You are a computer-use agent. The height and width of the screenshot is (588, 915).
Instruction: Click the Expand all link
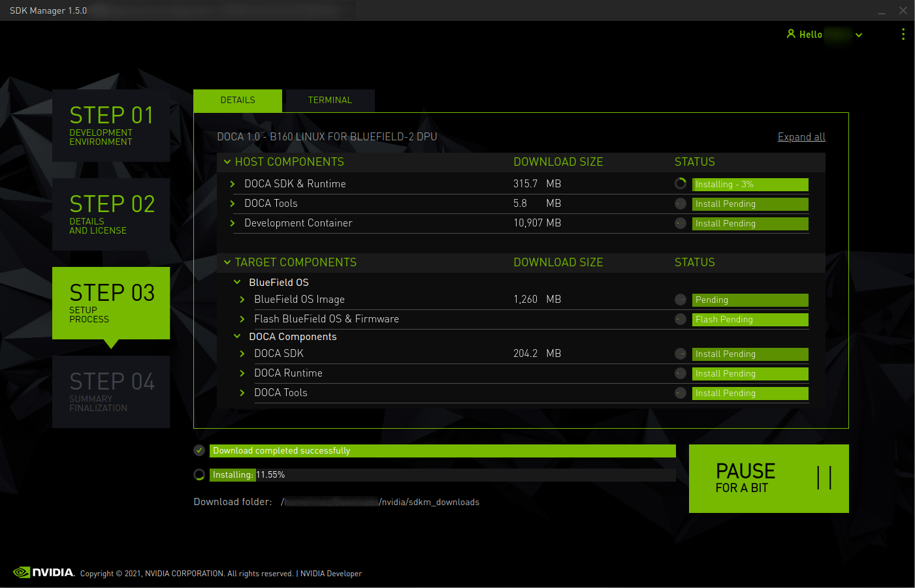pyautogui.click(x=801, y=137)
